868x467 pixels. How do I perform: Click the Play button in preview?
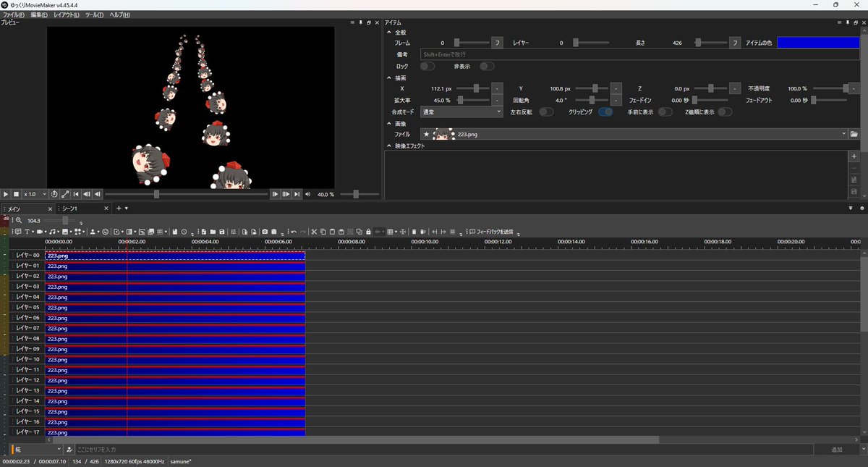[x=6, y=194]
